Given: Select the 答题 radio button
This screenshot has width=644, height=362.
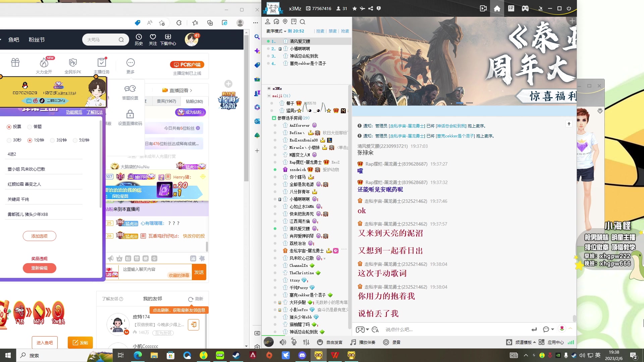Looking at the screenshot, I should pyautogui.click(x=30, y=127).
